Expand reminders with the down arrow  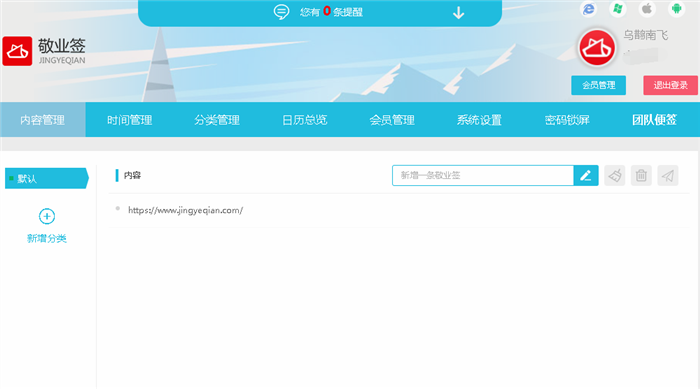click(458, 13)
